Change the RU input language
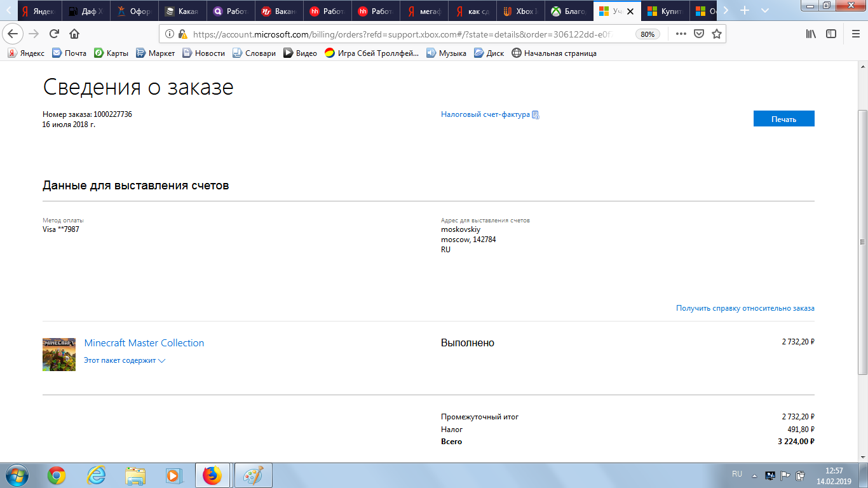 point(737,474)
